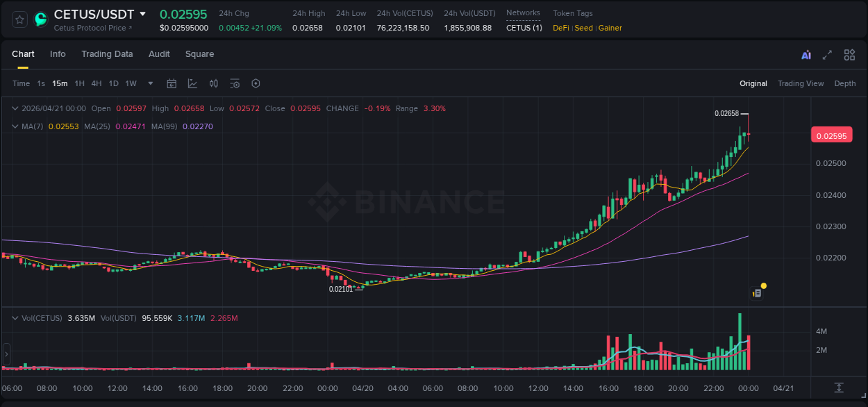868x407 pixels.
Task: Open the hexagon chart settings icon
Action: pyautogui.click(x=256, y=83)
